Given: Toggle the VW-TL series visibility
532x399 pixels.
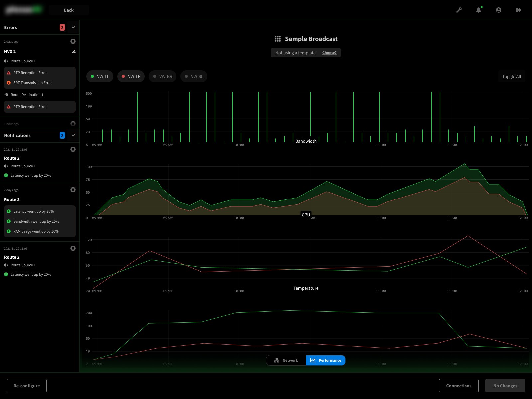Looking at the screenshot, I should tap(100, 76).
